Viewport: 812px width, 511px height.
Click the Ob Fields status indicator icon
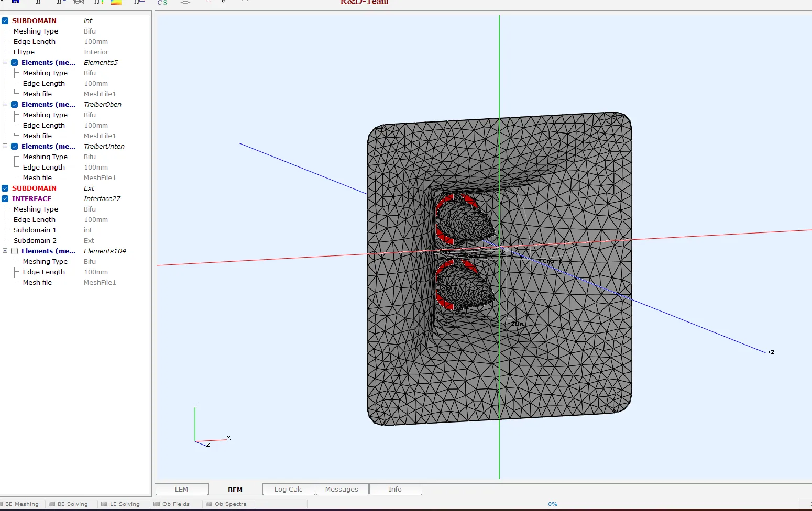pos(157,504)
